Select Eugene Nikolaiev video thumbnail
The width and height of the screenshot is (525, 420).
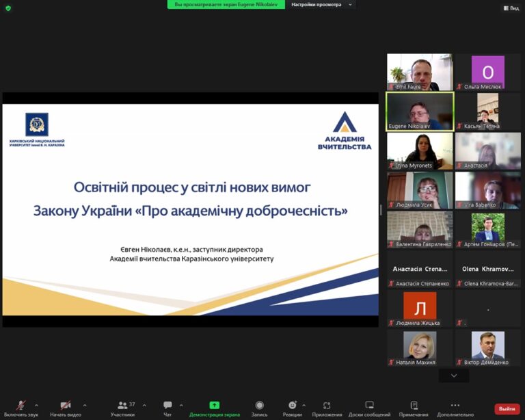click(420, 111)
